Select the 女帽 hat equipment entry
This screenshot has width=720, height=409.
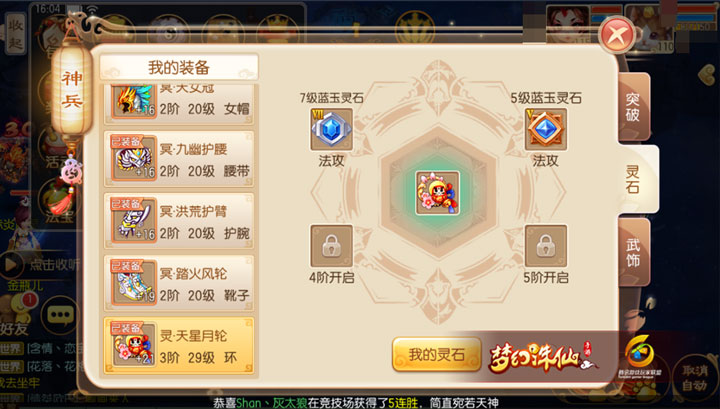click(179, 104)
